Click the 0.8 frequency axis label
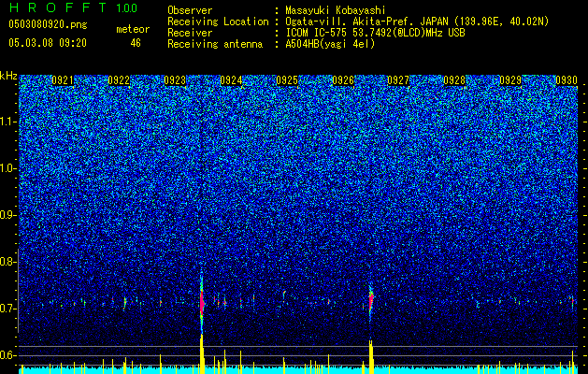588x374 pixels. (x=7, y=262)
